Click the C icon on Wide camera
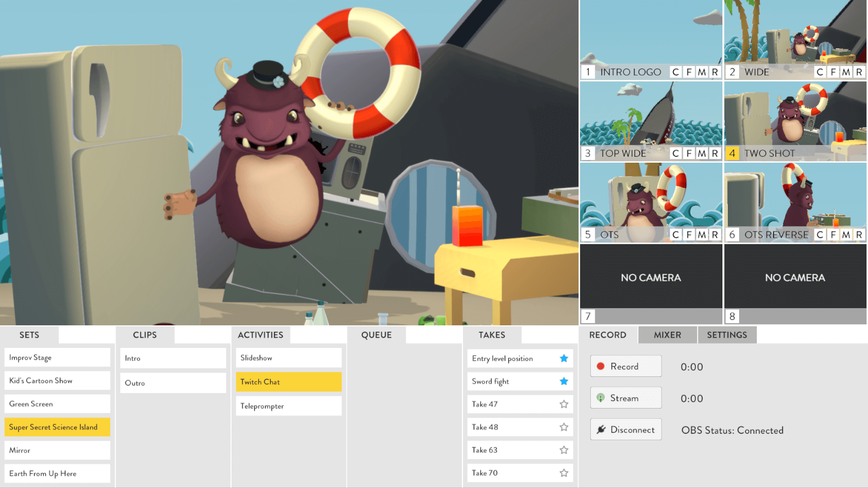The height and width of the screenshot is (488, 868). coord(820,72)
